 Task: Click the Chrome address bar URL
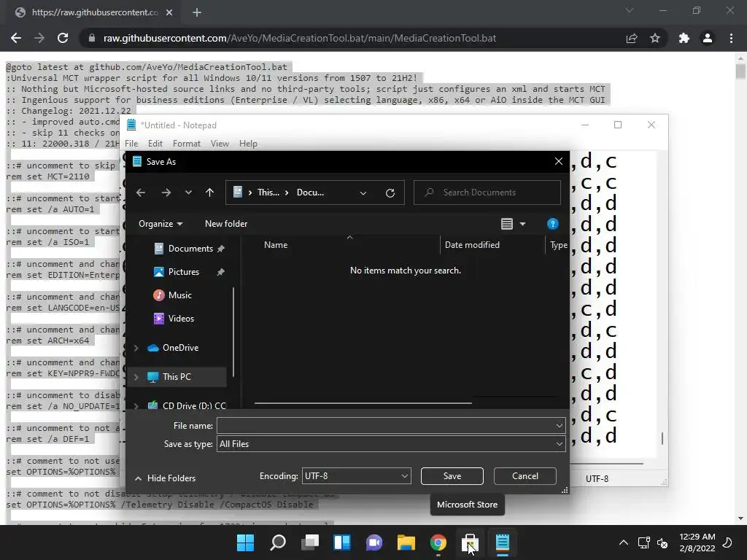[x=300, y=38]
